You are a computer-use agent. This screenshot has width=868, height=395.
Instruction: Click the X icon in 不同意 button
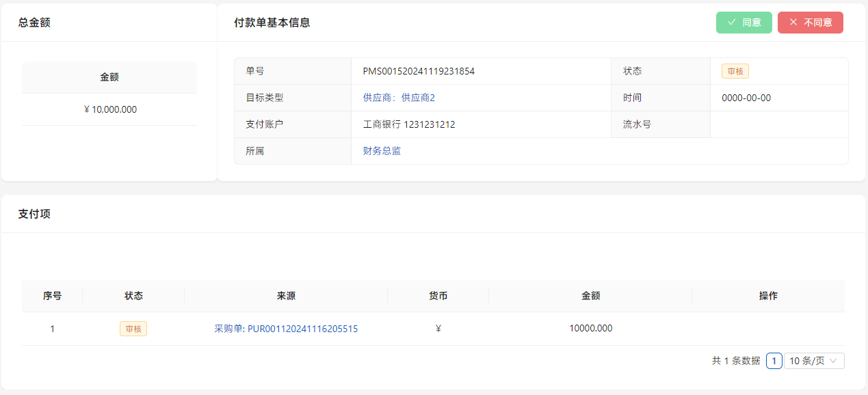pos(793,23)
